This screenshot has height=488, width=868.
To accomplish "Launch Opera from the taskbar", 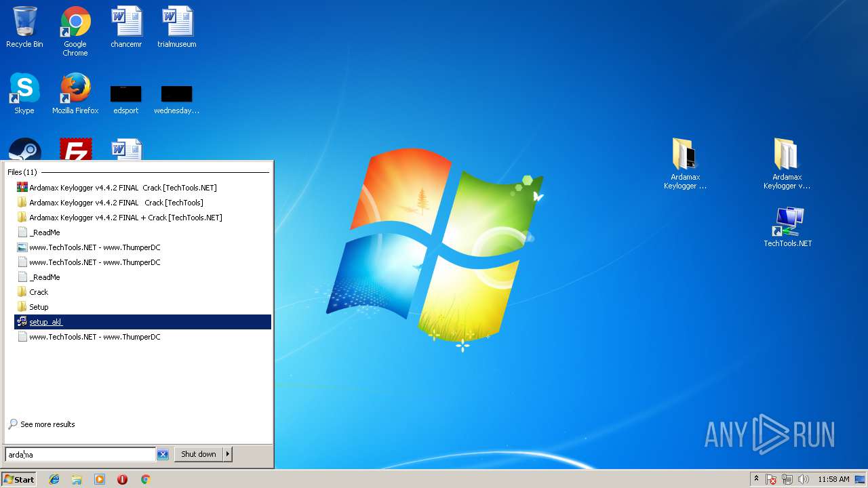I will [x=122, y=479].
